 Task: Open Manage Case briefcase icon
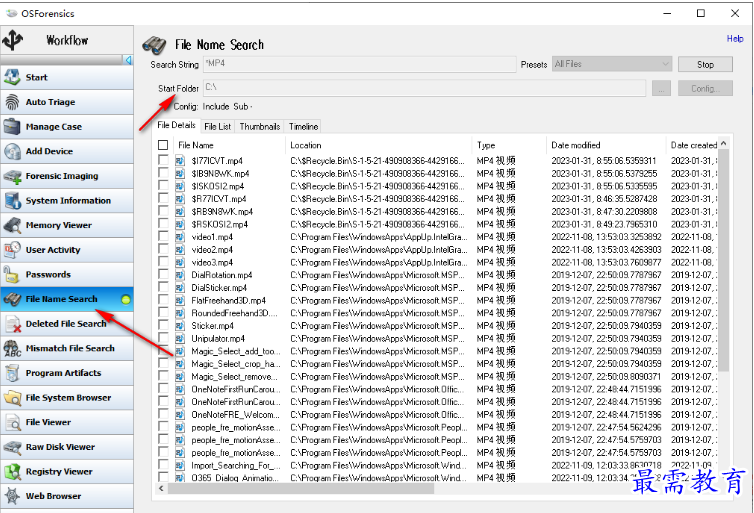click(x=12, y=126)
